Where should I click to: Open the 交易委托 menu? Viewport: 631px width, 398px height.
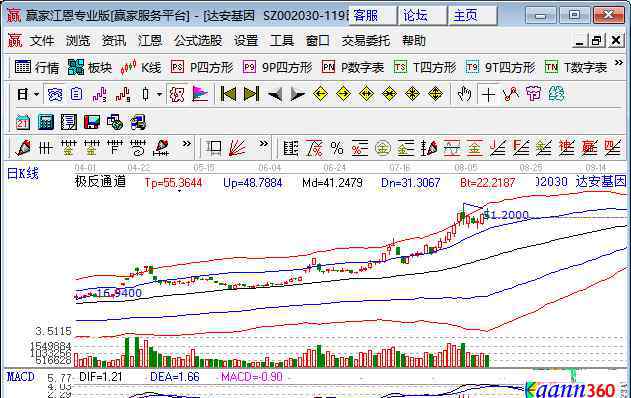coord(365,41)
